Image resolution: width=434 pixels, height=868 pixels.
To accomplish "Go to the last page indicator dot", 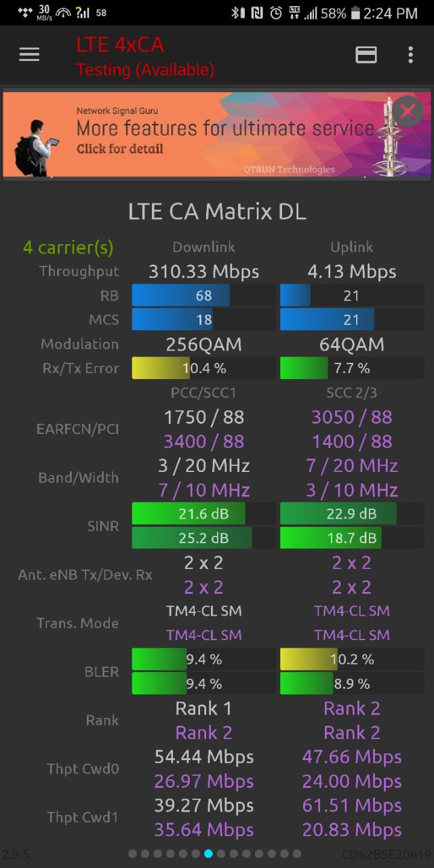I will pos(297,854).
